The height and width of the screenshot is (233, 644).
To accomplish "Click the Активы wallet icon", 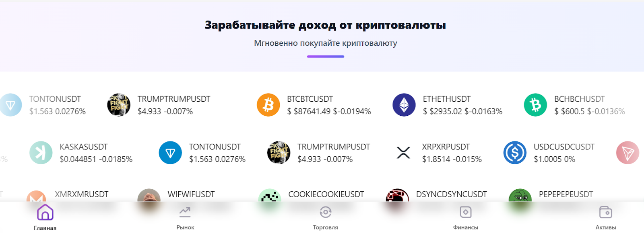I will [605, 212].
